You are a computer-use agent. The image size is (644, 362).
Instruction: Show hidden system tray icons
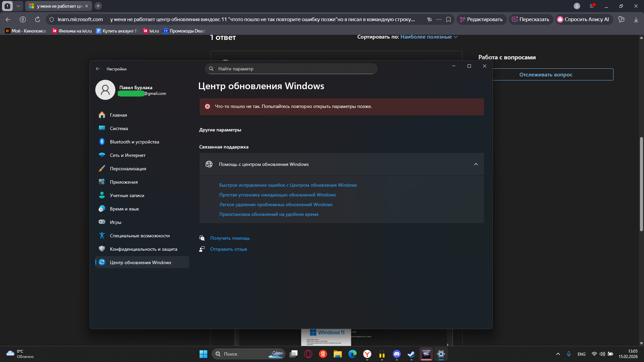pyautogui.click(x=558, y=354)
